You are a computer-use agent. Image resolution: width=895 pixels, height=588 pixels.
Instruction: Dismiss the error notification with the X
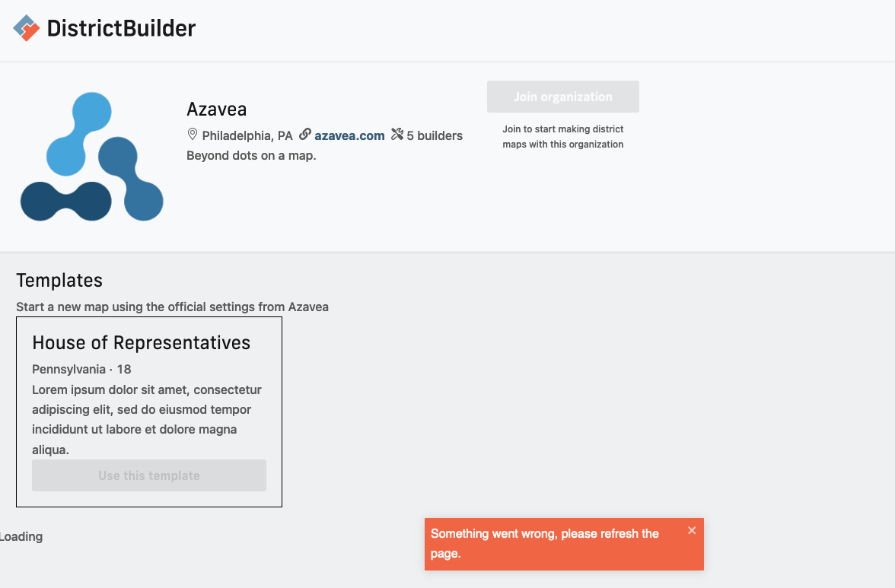tap(691, 530)
